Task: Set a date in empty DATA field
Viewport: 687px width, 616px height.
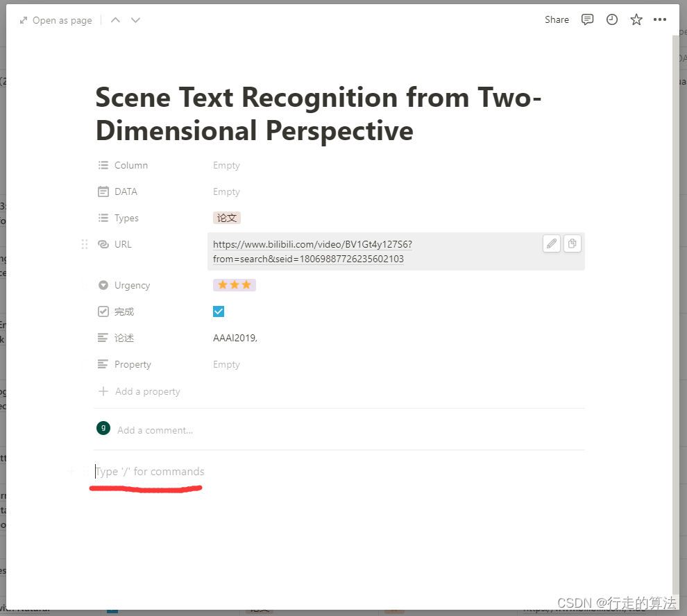Action: pyautogui.click(x=226, y=191)
